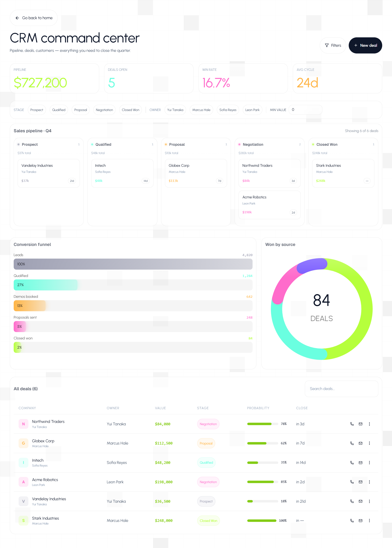The height and width of the screenshot is (548, 392).
Task: Open more options for Initech row
Action: click(369, 462)
